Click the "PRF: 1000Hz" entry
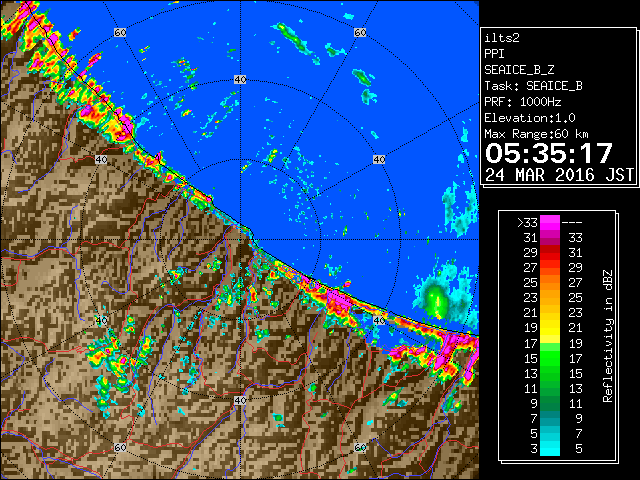This screenshot has height=480, width=640. coord(523,102)
